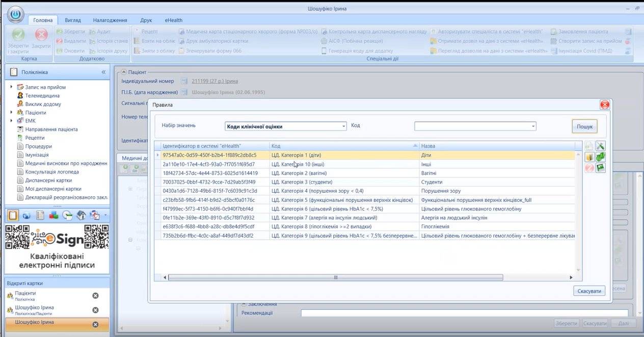Image resolution: width=644 pixels, height=337 pixels.
Task: Click the yellow-green book icon beside the table
Action: pos(589,157)
